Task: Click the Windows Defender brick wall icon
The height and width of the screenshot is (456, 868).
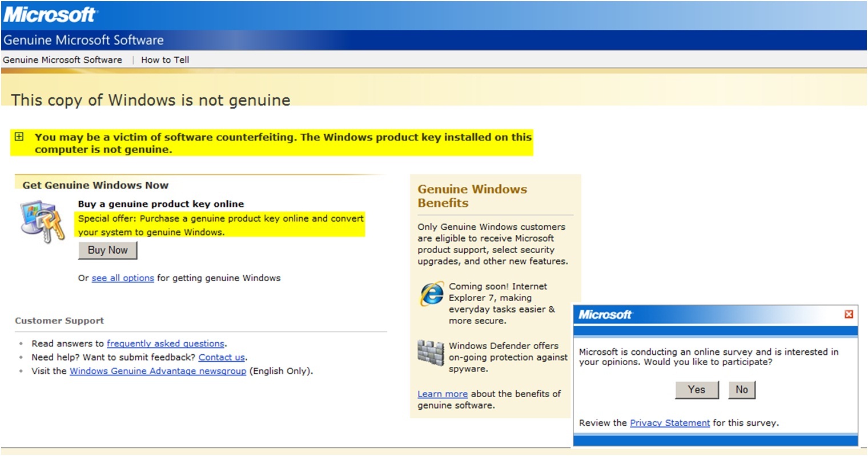Action: (x=431, y=353)
